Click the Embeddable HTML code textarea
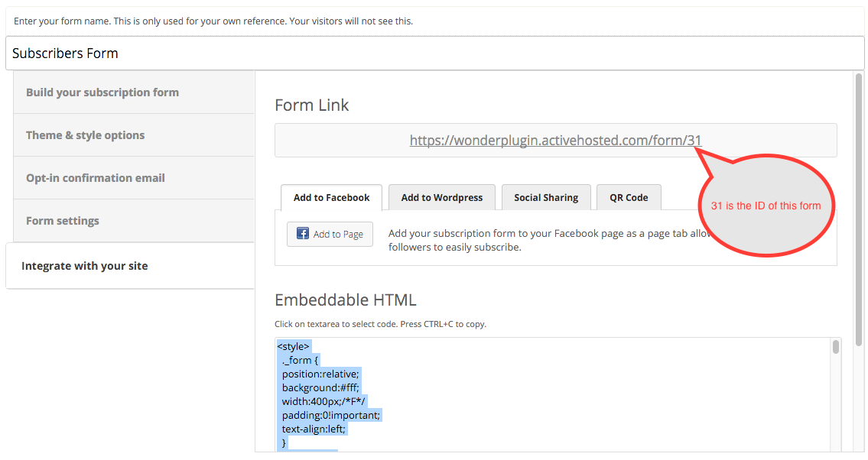Screen dimensions: 868x460 click(551, 397)
